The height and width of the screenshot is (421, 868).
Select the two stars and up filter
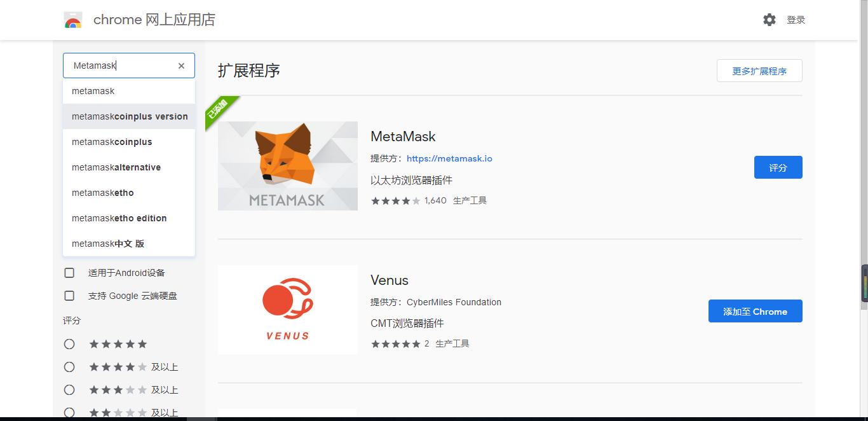point(69,413)
